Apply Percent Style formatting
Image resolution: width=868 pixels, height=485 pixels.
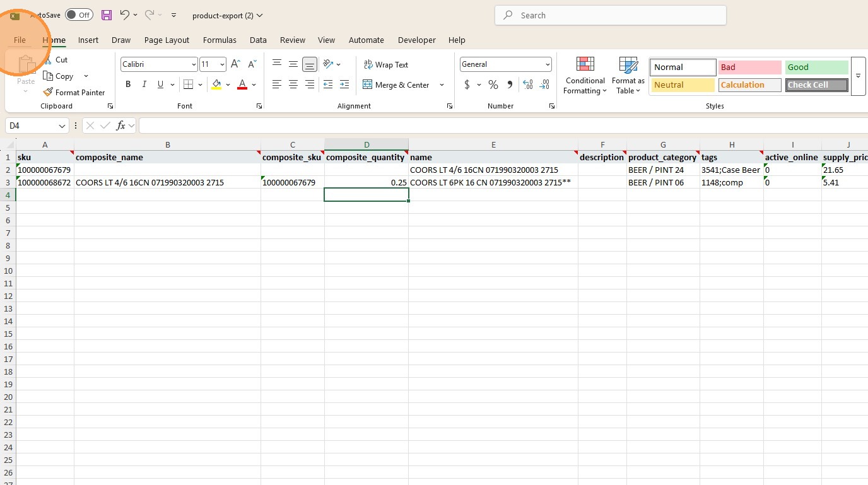[493, 85]
